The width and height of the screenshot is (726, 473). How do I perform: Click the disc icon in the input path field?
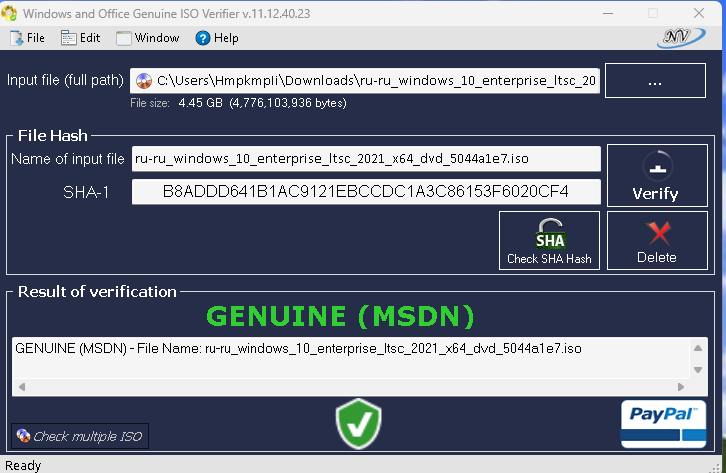[144, 81]
